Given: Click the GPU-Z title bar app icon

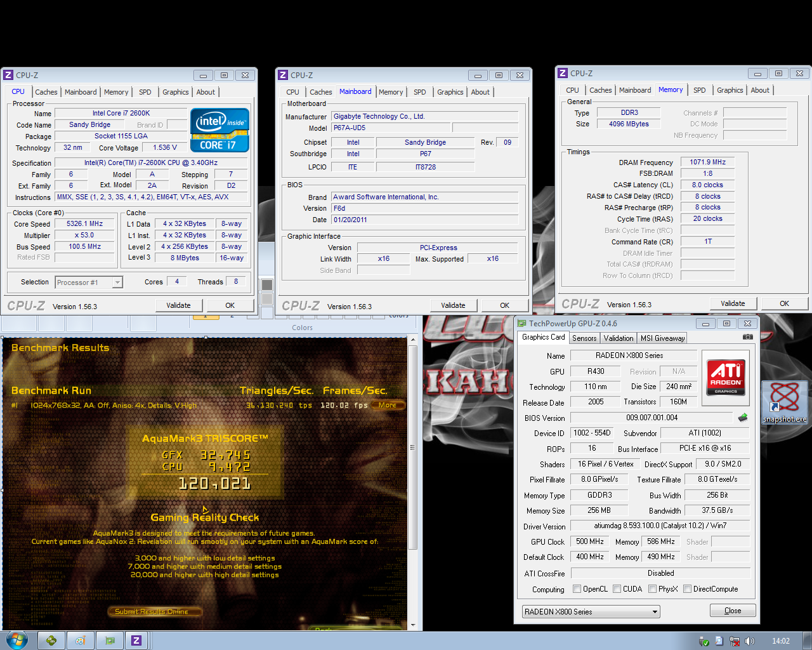Looking at the screenshot, I should [x=521, y=323].
